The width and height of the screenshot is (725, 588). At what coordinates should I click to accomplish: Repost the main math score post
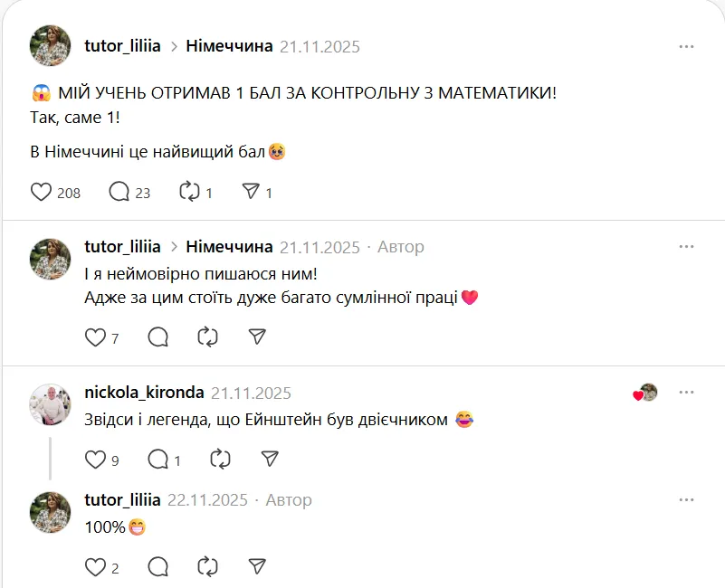tap(189, 192)
